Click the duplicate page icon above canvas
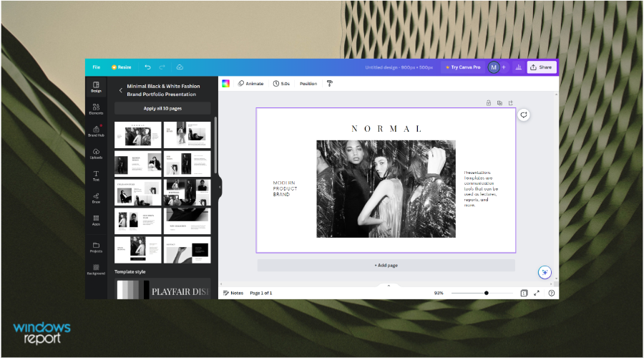The width and height of the screenshot is (644, 358). (x=499, y=103)
